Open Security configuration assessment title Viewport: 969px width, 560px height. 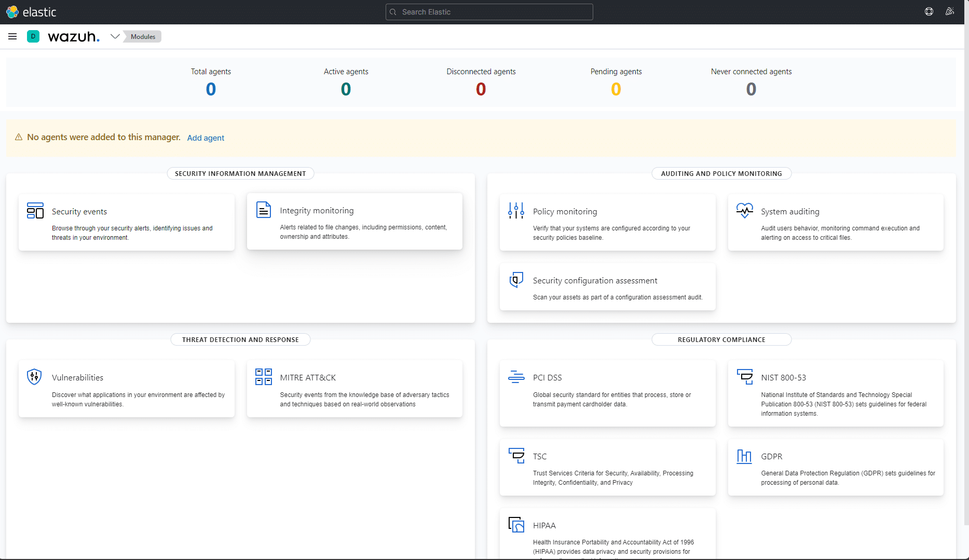coord(595,281)
